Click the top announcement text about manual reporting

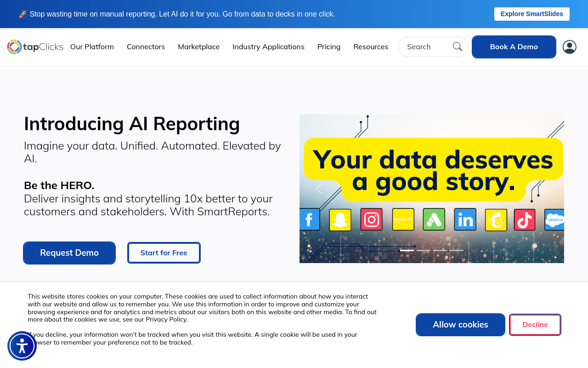[177, 14]
